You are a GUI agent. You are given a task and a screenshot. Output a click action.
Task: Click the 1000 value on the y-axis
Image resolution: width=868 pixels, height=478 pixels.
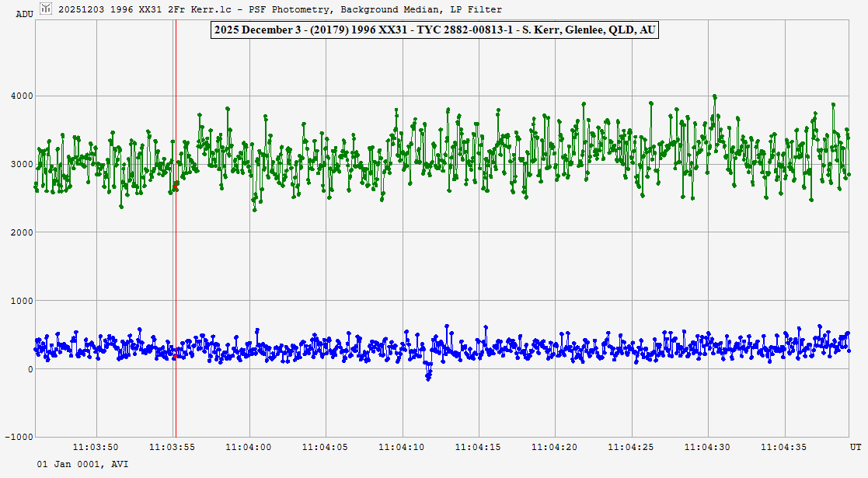coord(20,301)
